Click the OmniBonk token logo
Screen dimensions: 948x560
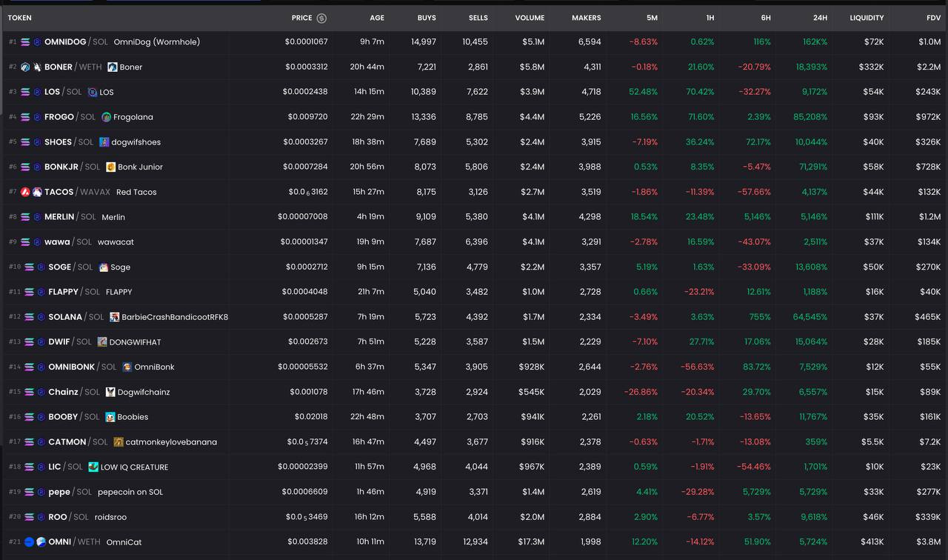point(127,367)
